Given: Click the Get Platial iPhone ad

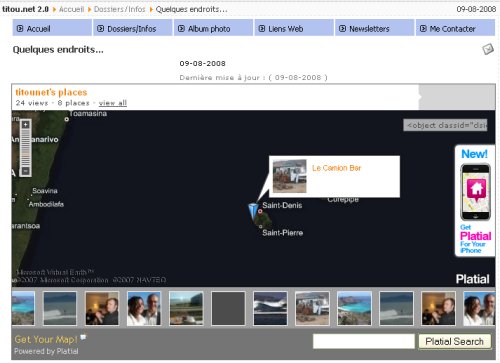Looking at the screenshot, I should click(x=475, y=201).
